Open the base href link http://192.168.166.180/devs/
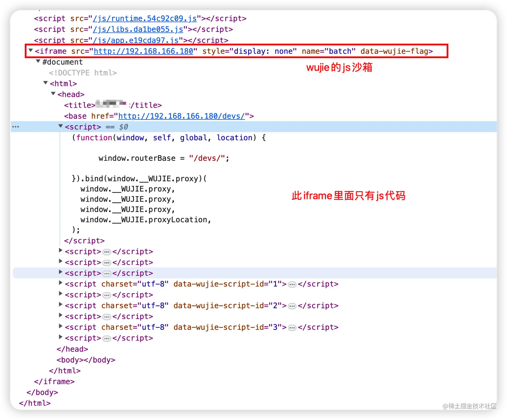 [181, 116]
